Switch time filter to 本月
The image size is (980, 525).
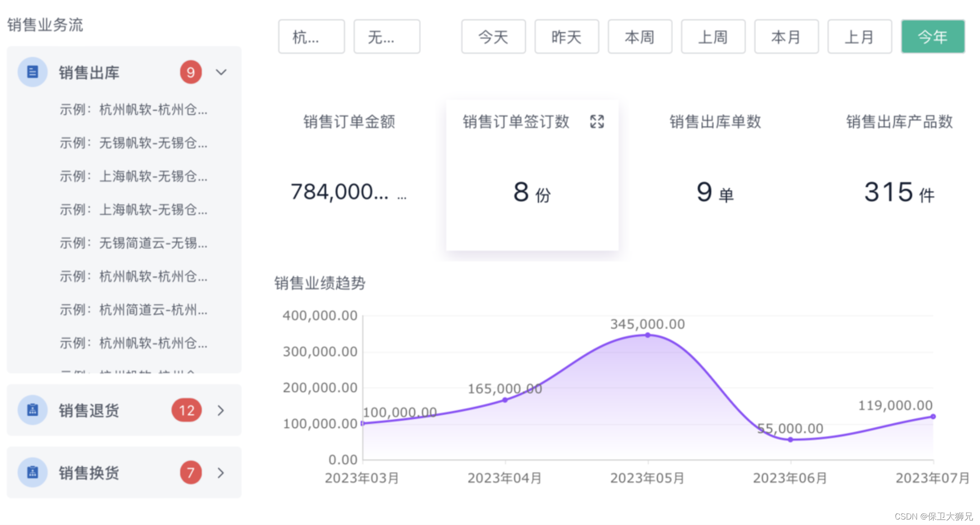pos(786,36)
